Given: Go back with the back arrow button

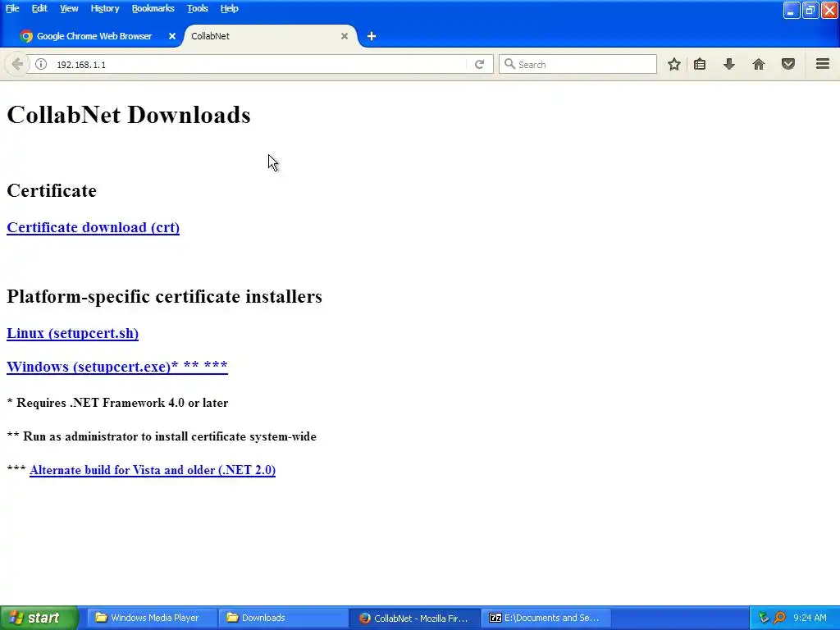Looking at the screenshot, I should tap(16, 64).
